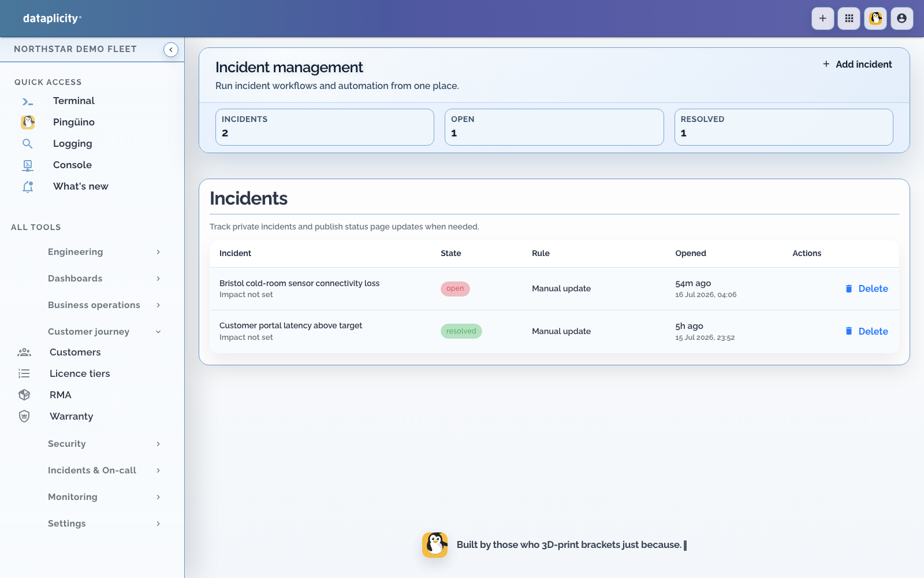Click the Opened column header
The height and width of the screenshot is (578, 924).
[691, 253]
